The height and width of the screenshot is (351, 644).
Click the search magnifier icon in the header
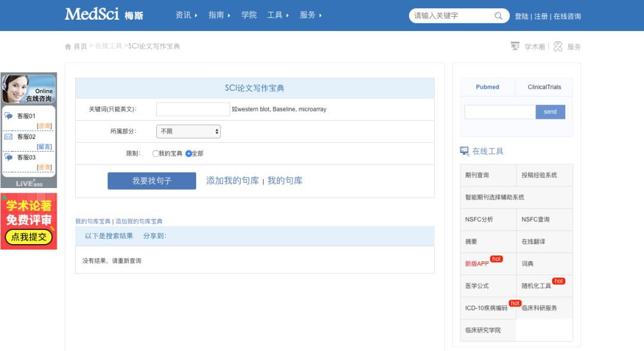pyautogui.click(x=499, y=16)
